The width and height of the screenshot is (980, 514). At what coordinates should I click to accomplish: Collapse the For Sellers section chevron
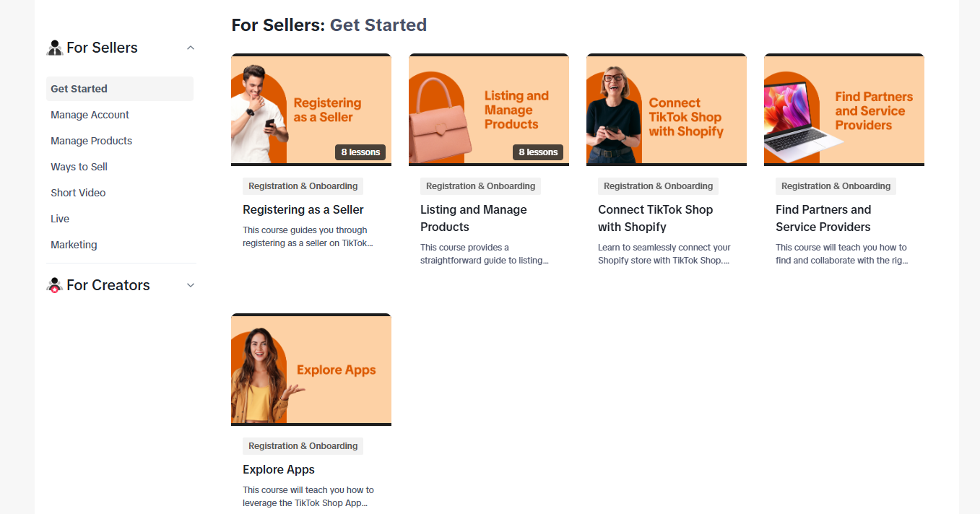tap(191, 48)
